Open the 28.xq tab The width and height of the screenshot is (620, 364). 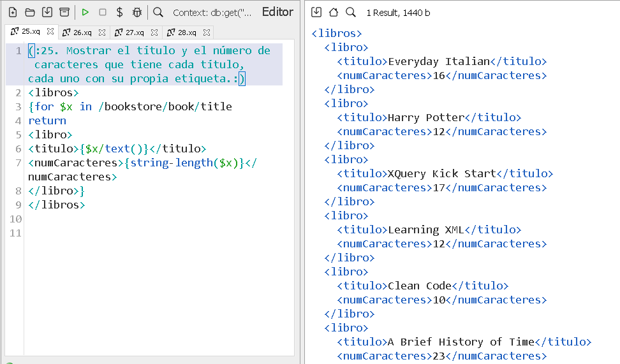pyautogui.click(x=186, y=33)
